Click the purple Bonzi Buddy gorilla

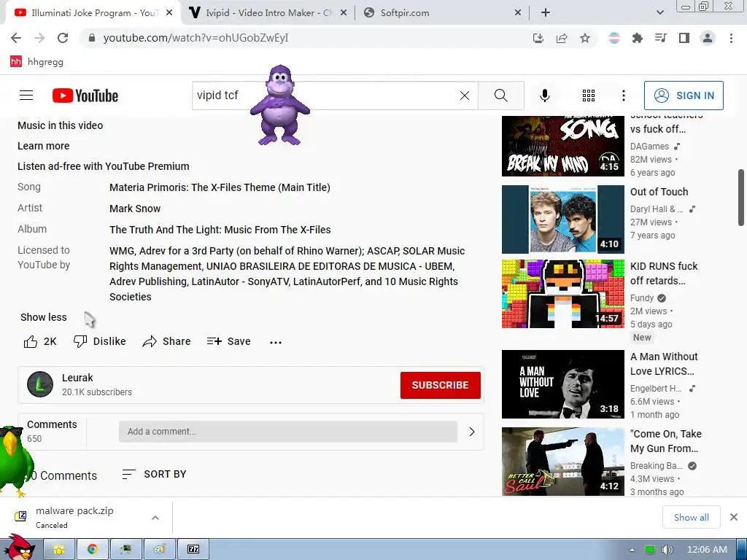[280, 105]
